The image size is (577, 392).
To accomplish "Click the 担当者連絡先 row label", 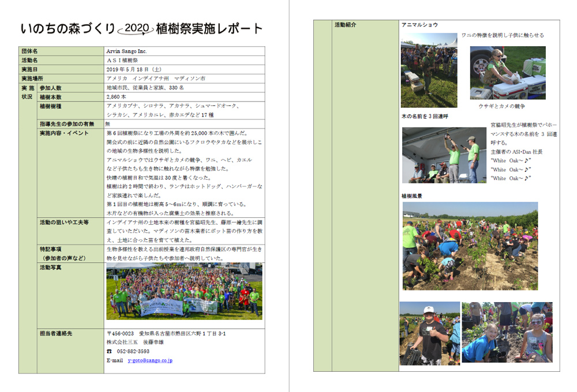I will click(x=56, y=333).
